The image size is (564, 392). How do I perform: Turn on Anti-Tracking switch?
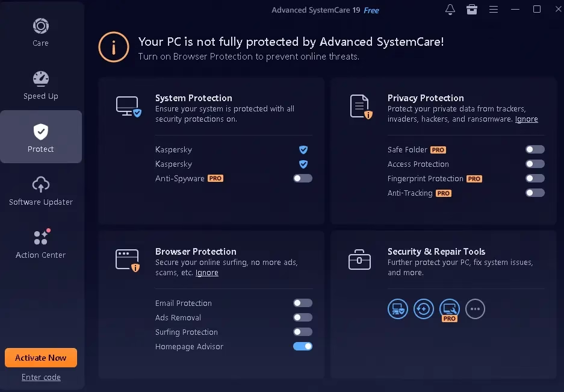(x=535, y=193)
